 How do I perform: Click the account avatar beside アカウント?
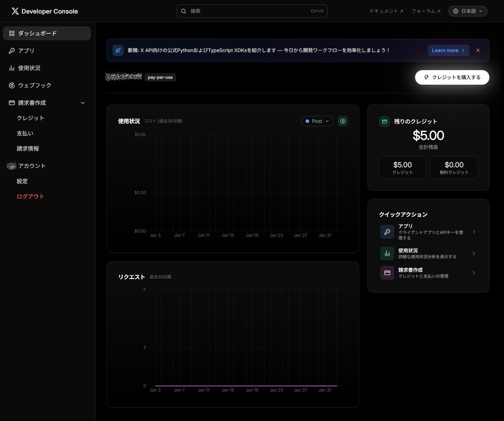[12, 166]
